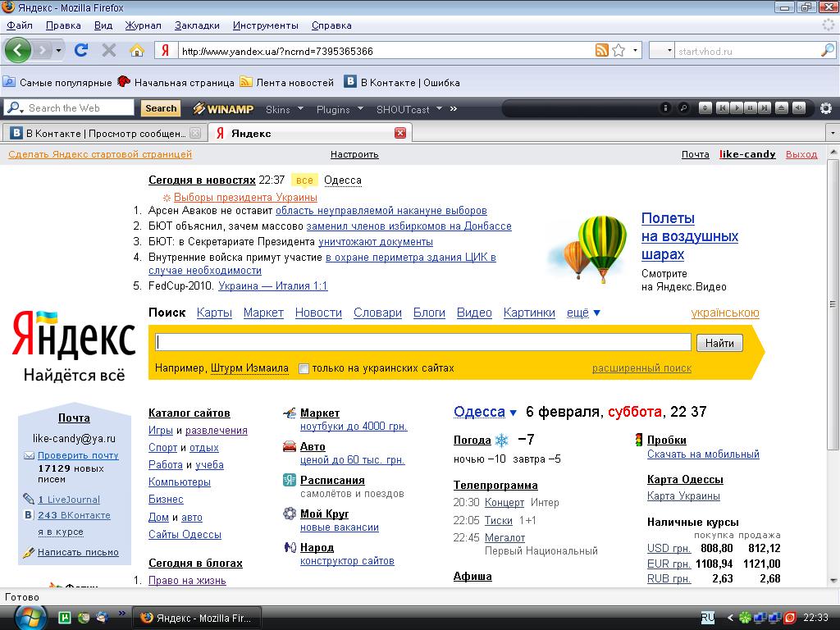
Task: Change city via Одесса dropdown in date line
Action: (485, 412)
